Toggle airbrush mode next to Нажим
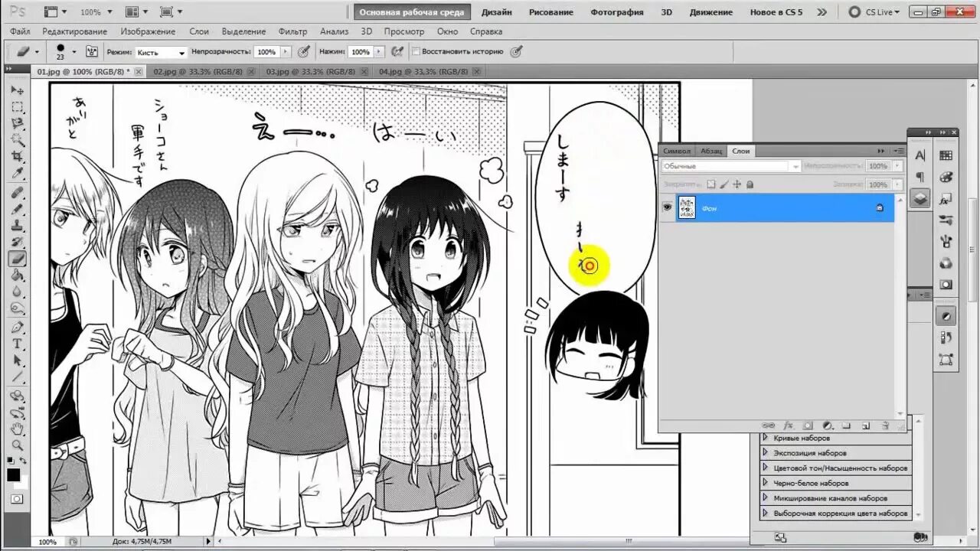This screenshot has height=551, width=980. (397, 51)
